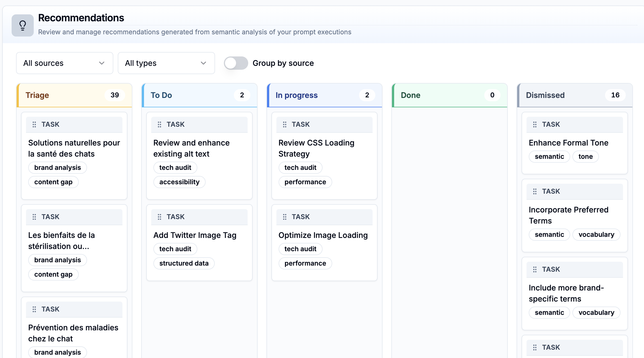This screenshot has width=644, height=358.
Task: Click drag handle on Add Twitter Image task
Action: 159,217
